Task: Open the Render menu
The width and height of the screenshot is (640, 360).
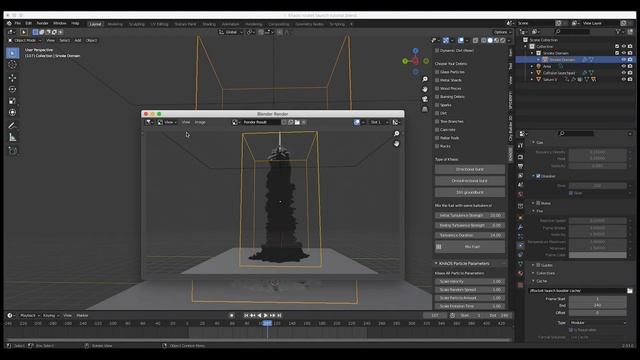Action: coord(42,23)
